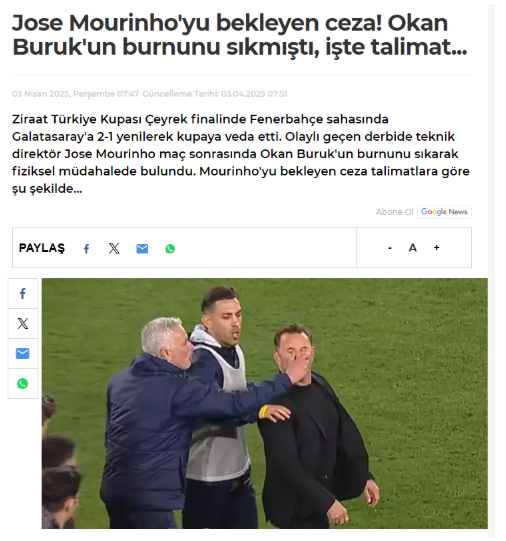This screenshot has height=541, width=506.
Task: Click the PAYLAŞ label
Action: click(x=42, y=248)
